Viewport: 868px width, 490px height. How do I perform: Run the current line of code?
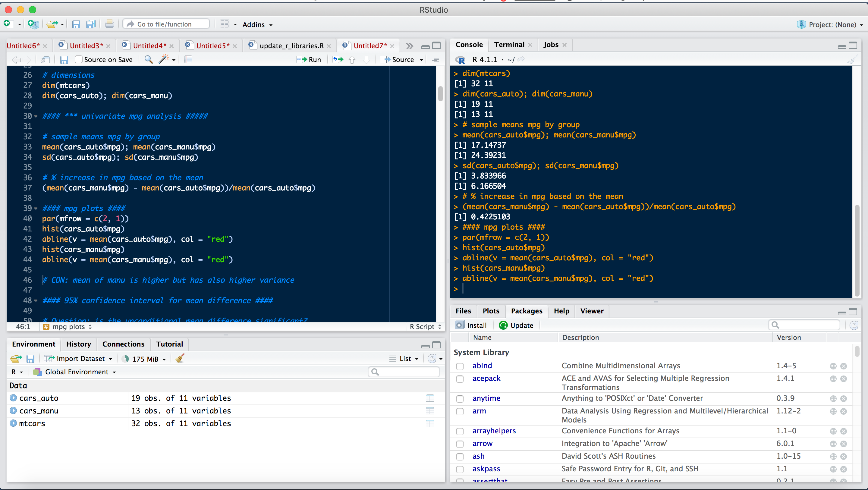(309, 59)
